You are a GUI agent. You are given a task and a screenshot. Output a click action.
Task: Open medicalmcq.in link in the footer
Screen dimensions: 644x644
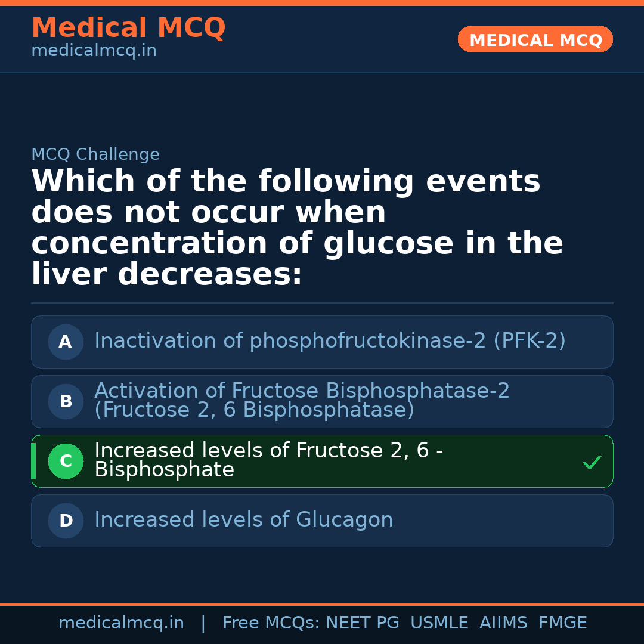click(x=121, y=623)
